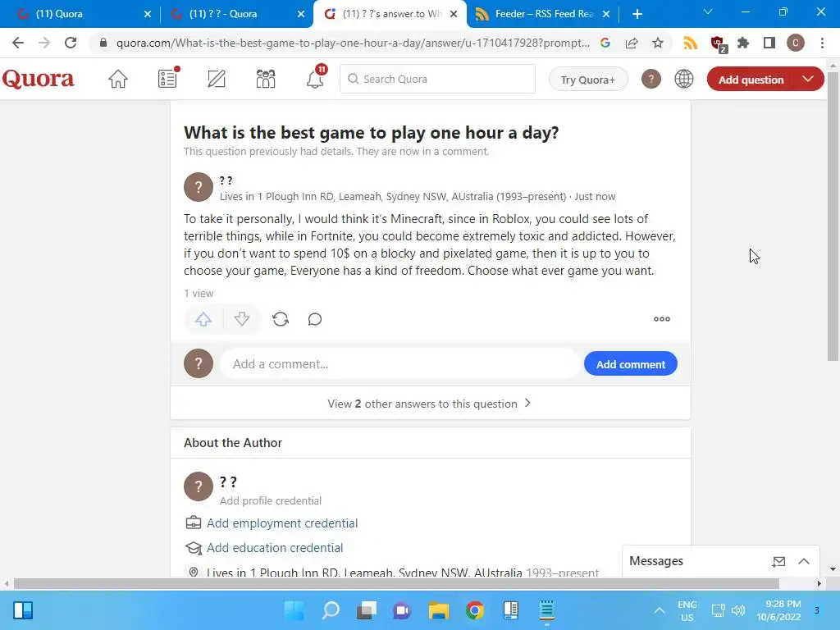Click the share page icon in the address bar

[x=632, y=43]
